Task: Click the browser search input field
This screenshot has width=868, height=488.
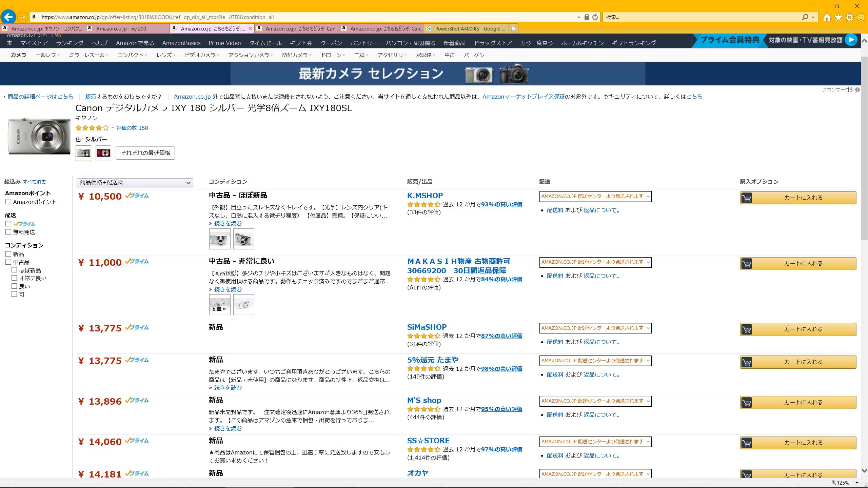Action: coord(702,17)
